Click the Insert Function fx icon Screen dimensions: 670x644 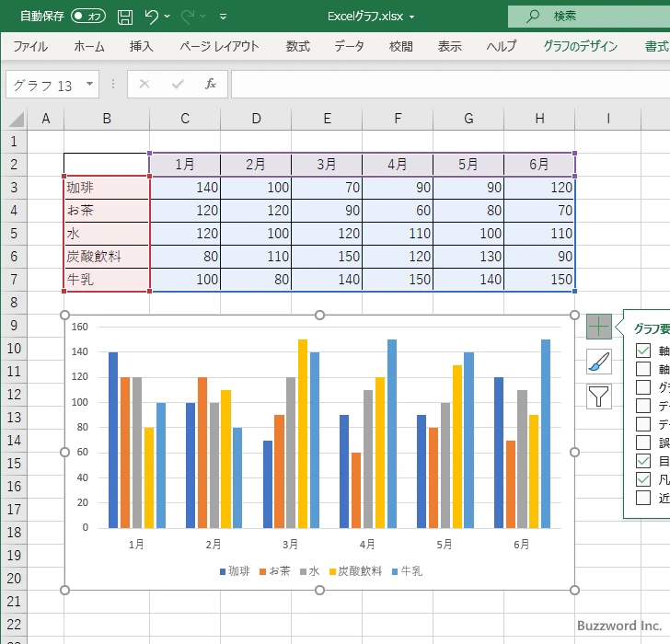(x=211, y=84)
